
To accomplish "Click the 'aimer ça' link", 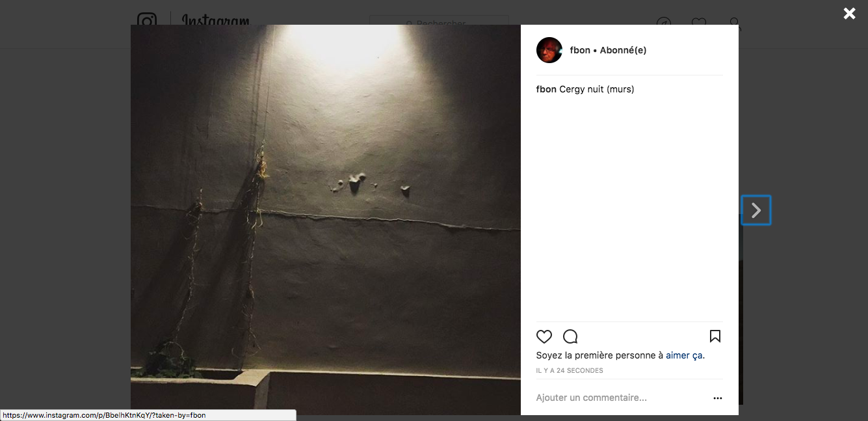I will coord(684,355).
